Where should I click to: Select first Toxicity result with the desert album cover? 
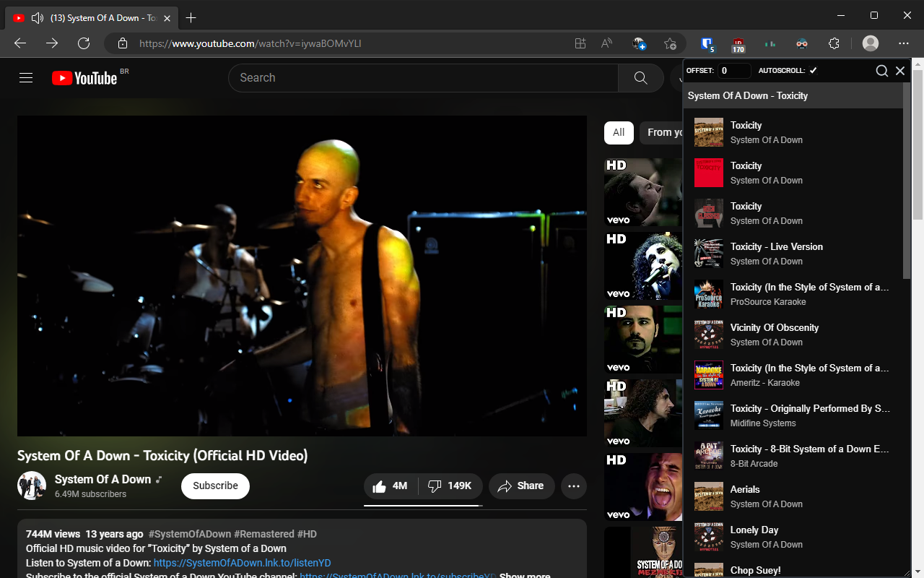tap(793, 132)
